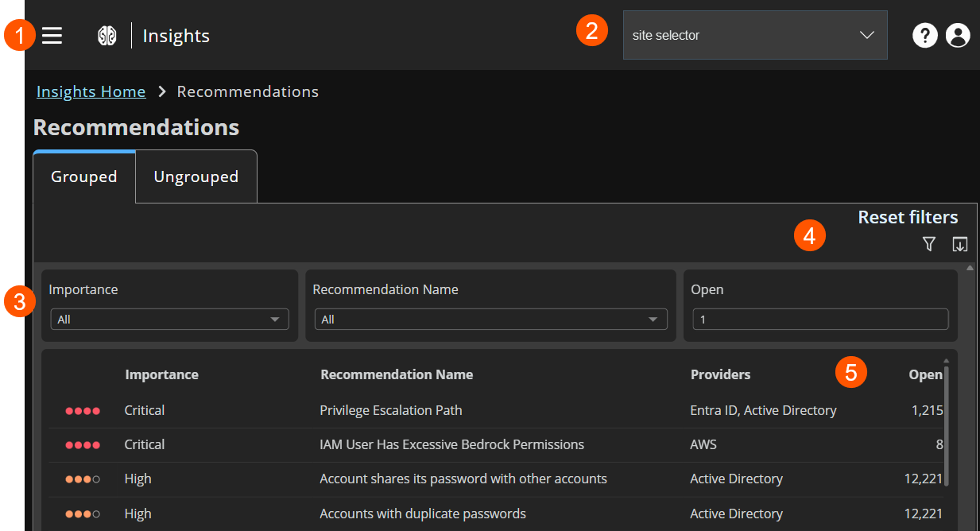The width and height of the screenshot is (980, 531).
Task: Click the export download icon
Action: [x=959, y=244]
